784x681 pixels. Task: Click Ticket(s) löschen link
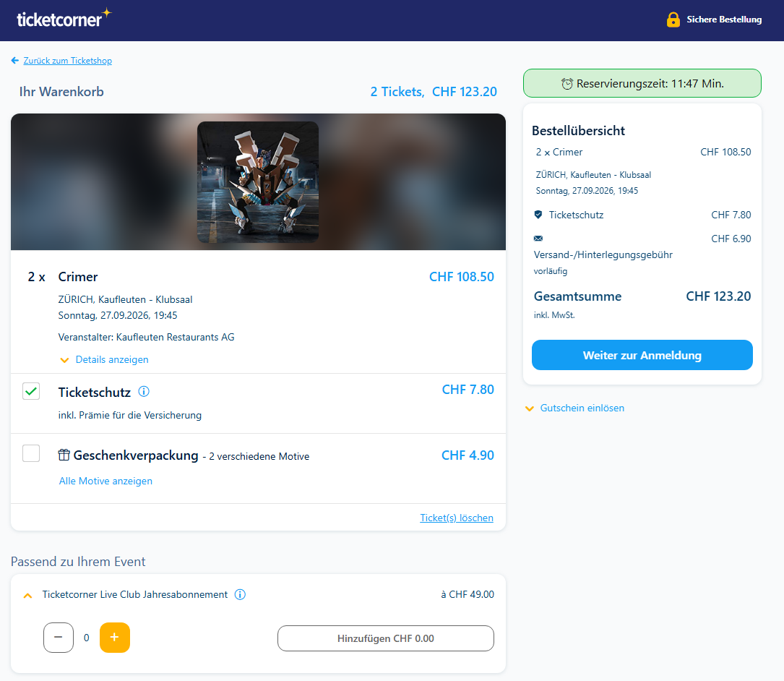tap(456, 518)
